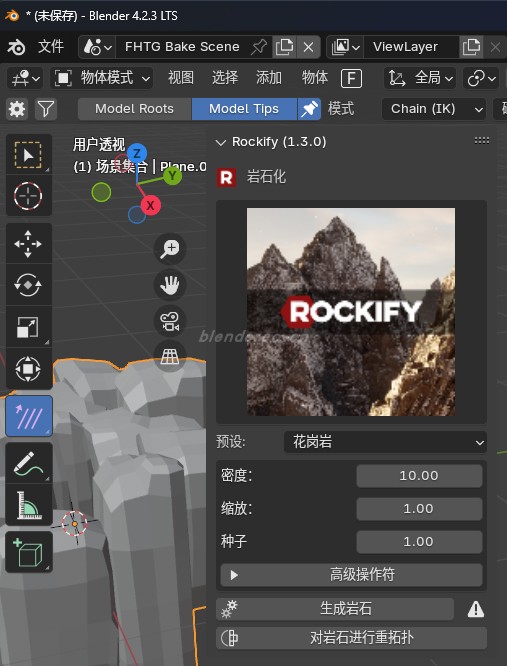Pin the FHTG Bake Scene
Screen dimensions: 507x666
click(x=259, y=47)
